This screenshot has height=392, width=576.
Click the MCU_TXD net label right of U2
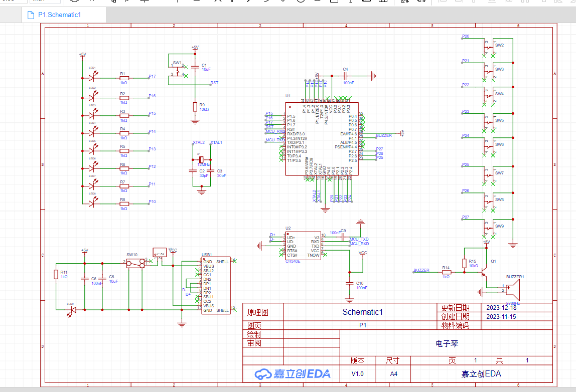(359, 239)
